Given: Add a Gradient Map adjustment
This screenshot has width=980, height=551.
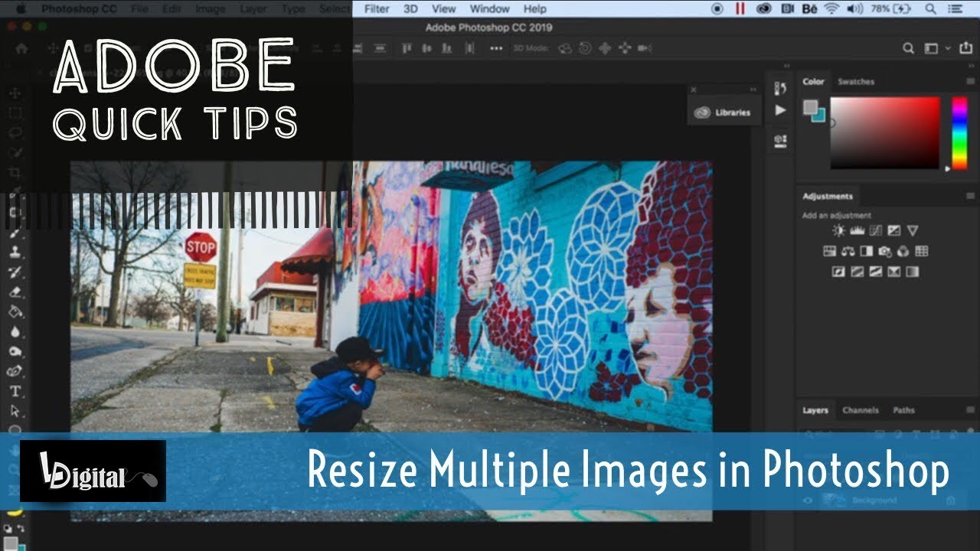Looking at the screenshot, I should point(913,272).
